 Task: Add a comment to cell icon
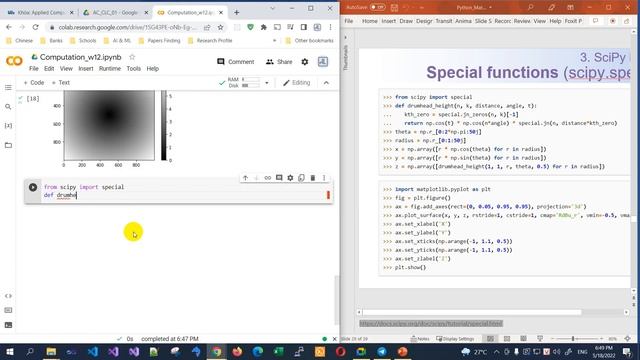pyautogui.click(x=279, y=178)
